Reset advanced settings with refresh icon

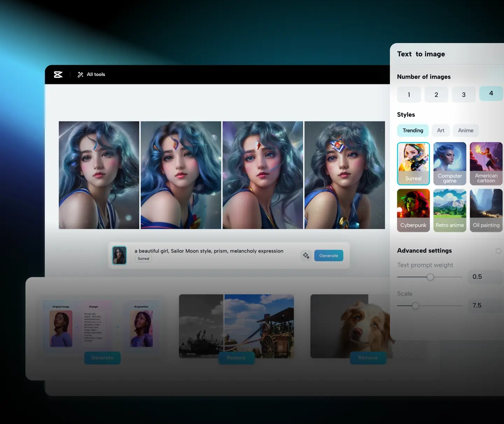498,251
